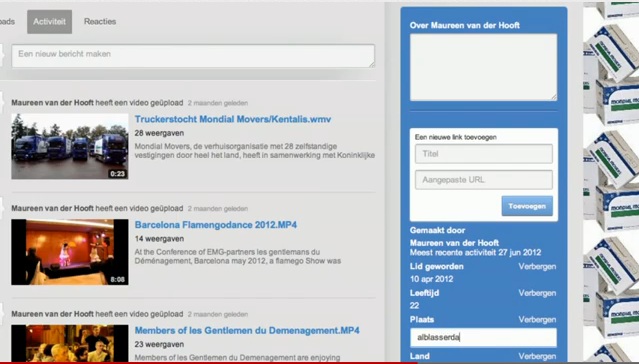This screenshot has width=639, height=364.
Task: Click the Barcelona conference description text
Action: click(x=238, y=256)
